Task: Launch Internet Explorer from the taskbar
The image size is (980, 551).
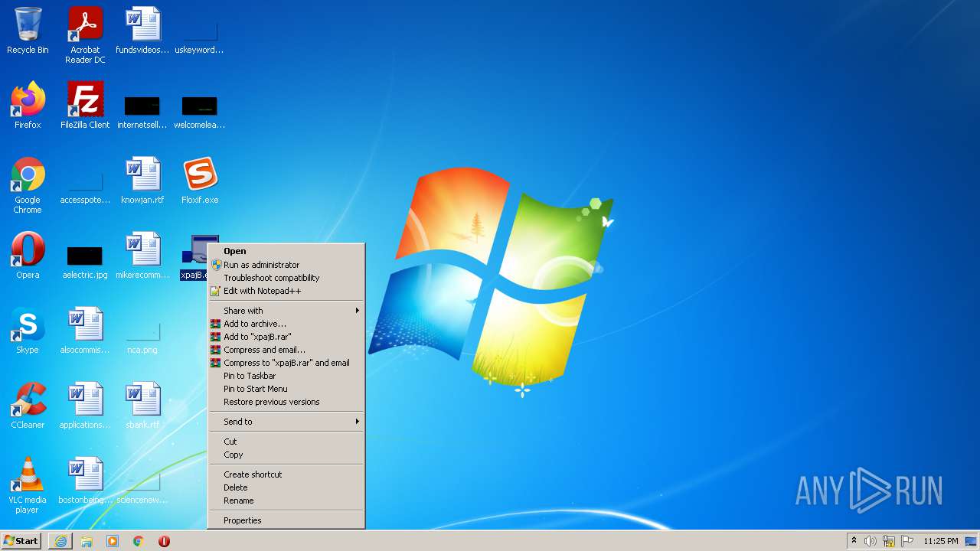Action: (60, 541)
